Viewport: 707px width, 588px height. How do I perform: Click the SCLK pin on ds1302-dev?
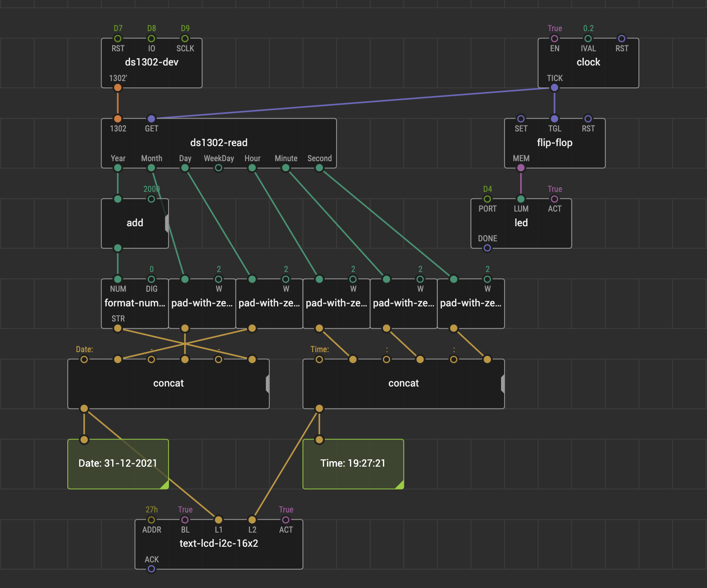185,38
